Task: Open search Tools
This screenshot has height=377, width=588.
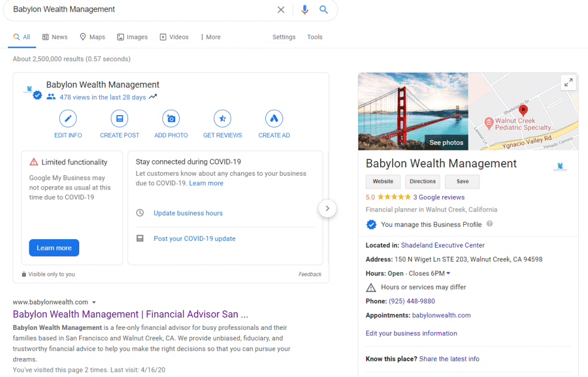Action: [x=315, y=37]
